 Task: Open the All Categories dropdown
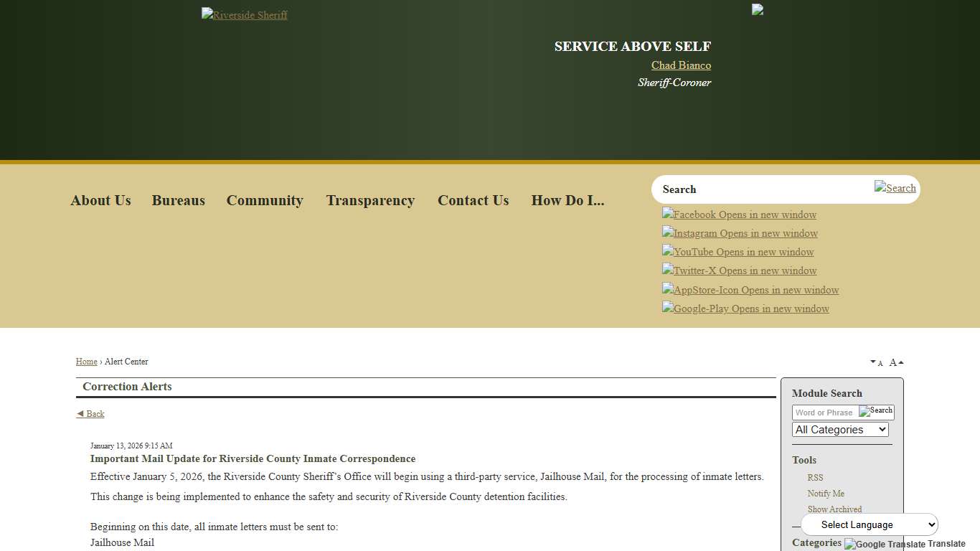(840, 429)
